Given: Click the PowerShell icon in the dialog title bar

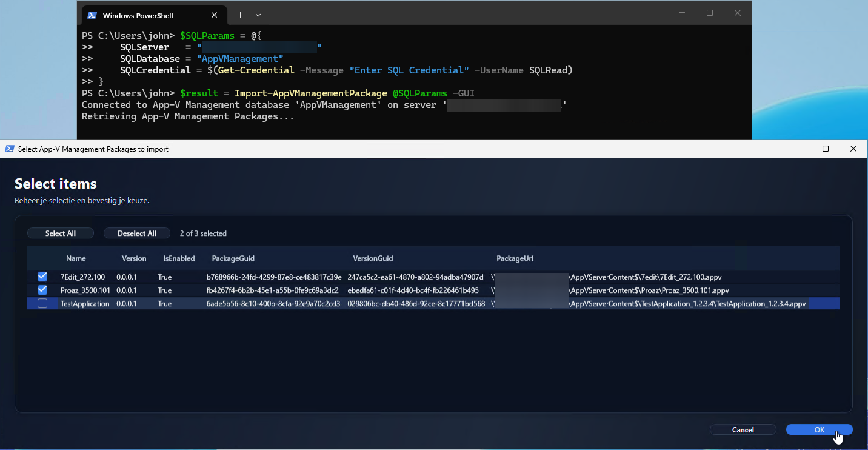Looking at the screenshot, I should coord(10,149).
